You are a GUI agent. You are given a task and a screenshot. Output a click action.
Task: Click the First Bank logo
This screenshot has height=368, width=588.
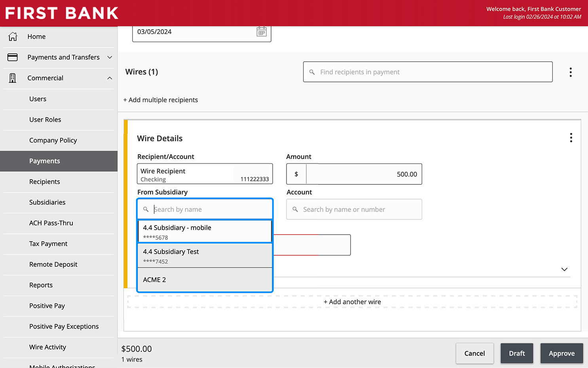click(x=62, y=13)
